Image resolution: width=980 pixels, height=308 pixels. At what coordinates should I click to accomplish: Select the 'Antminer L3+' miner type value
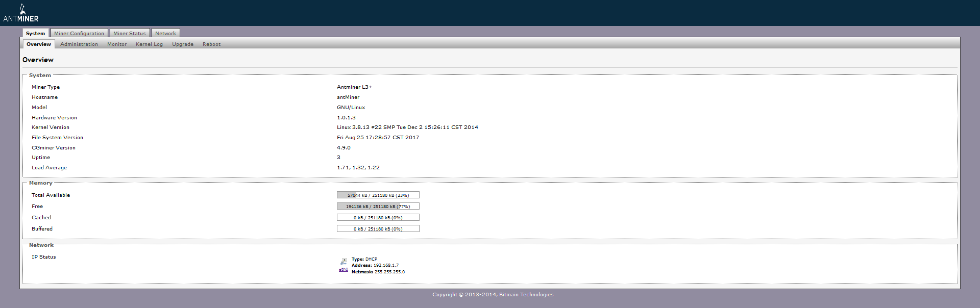pos(354,87)
